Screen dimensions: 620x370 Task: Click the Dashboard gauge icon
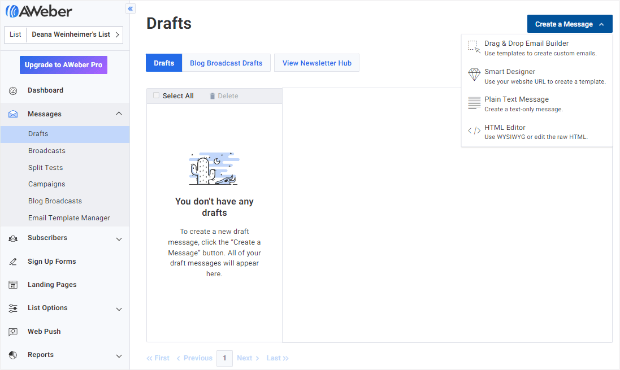13,91
